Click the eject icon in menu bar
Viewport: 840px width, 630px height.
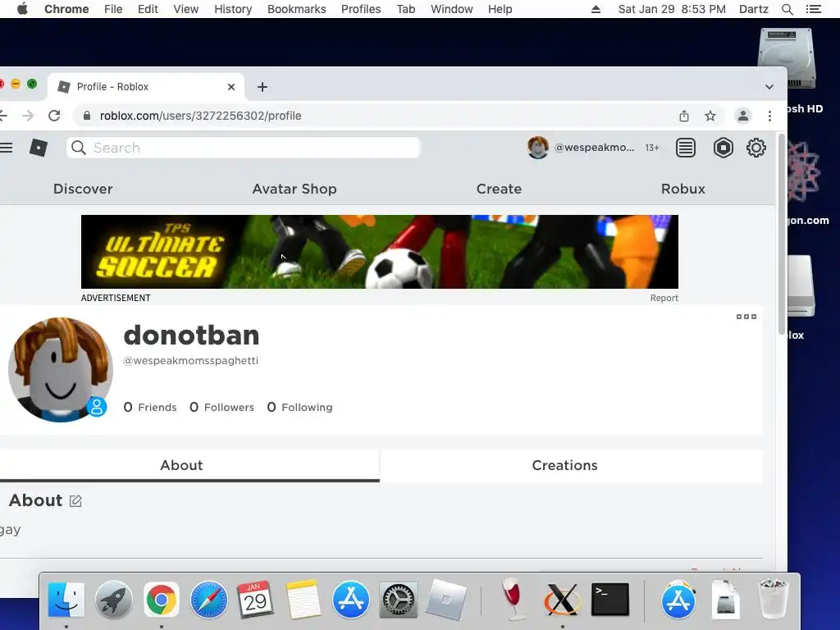596,9
